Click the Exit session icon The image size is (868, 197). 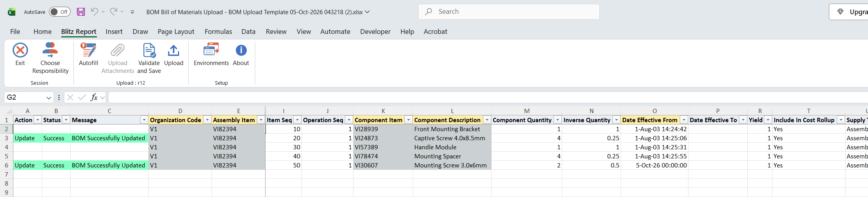click(x=20, y=50)
